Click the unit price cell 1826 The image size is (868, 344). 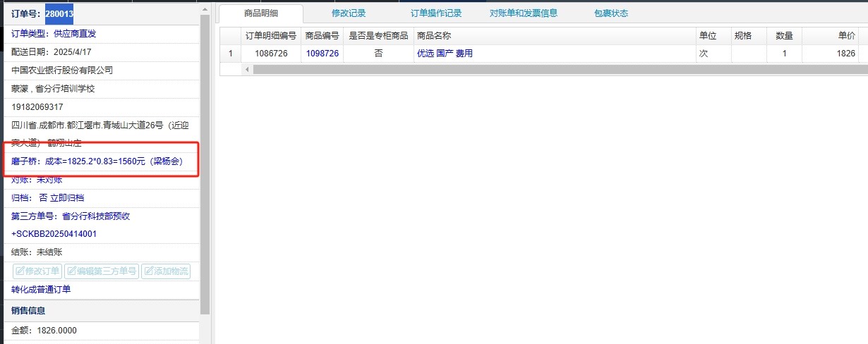pyautogui.click(x=830, y=54)
